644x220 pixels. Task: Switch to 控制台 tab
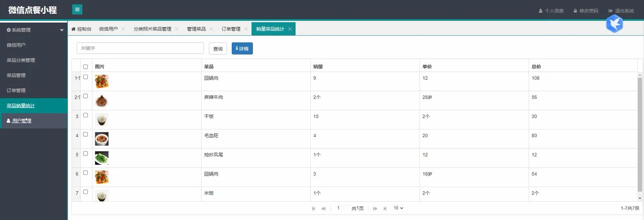82,29
